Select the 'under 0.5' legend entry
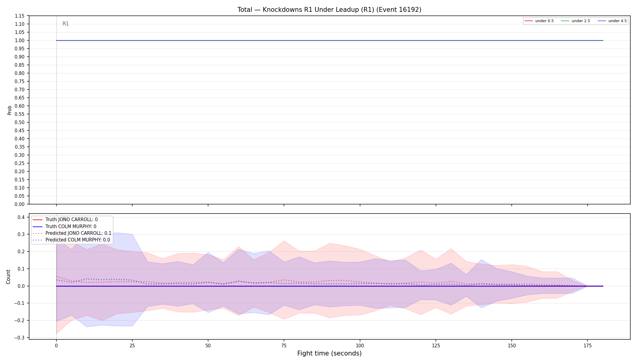Screen dimensions: 637x364 click(x=539, y=21)
